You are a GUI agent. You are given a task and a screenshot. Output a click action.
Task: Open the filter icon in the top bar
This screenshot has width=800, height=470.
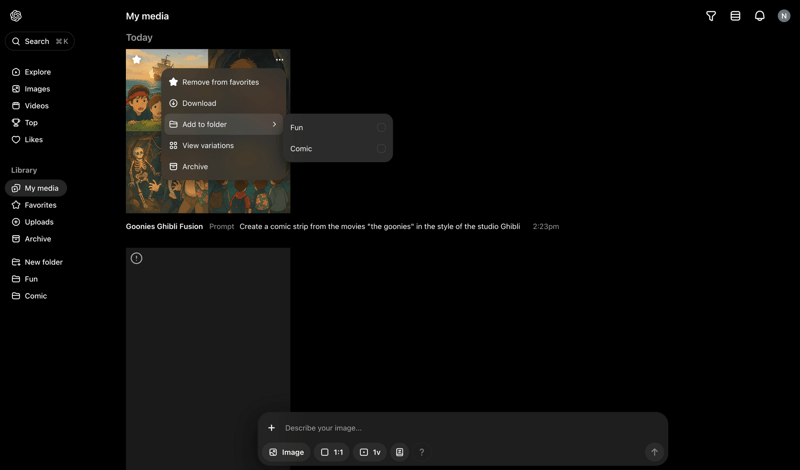pos(711,16)
